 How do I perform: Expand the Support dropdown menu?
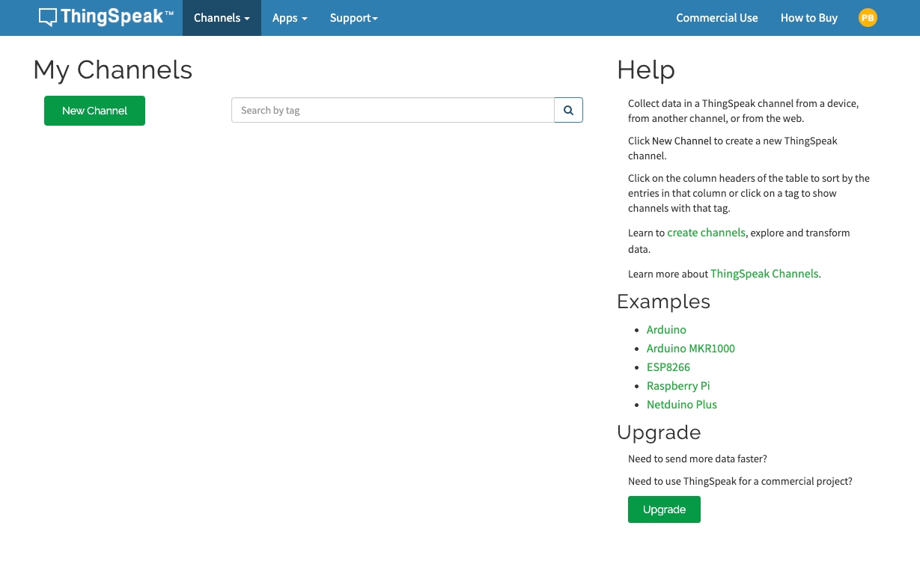[x=353, y=18]
